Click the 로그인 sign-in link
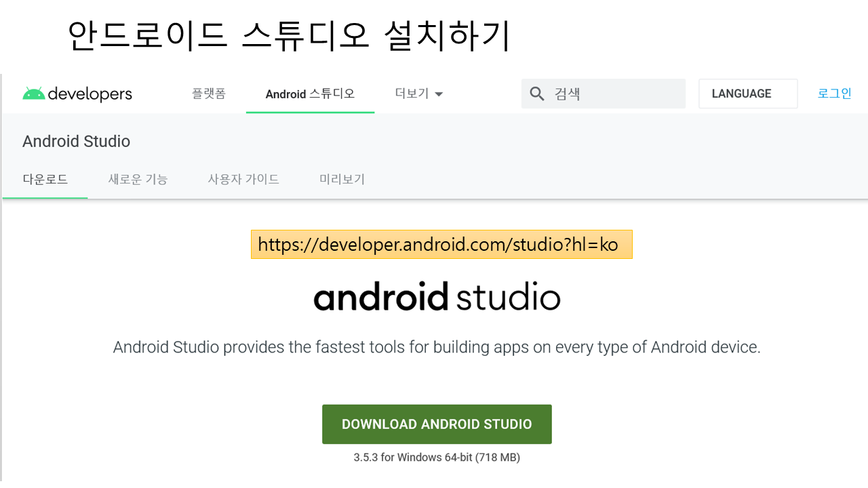868x488 pixels. [834, 94]
